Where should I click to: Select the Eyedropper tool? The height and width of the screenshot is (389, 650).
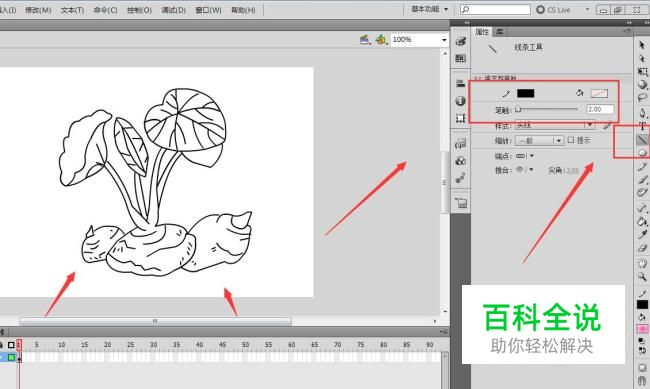pyautogui.click(x=642, y=234)
